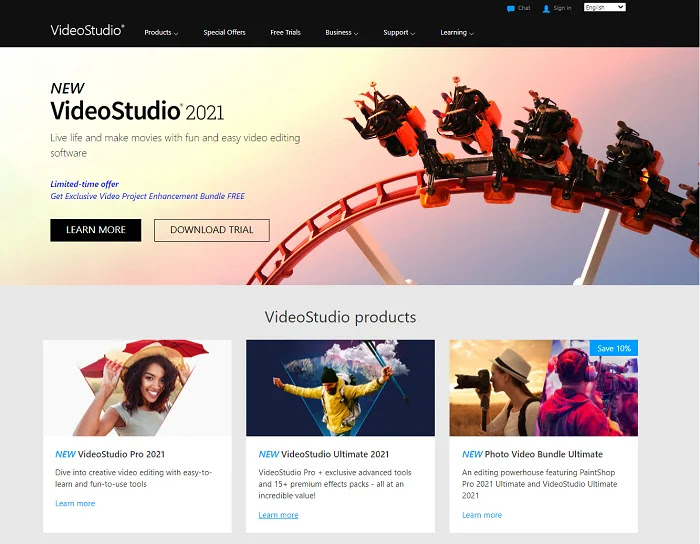Click the VideoStudio 2021 hero heading
Screen dimensions: 700x544
click(137, 111)
